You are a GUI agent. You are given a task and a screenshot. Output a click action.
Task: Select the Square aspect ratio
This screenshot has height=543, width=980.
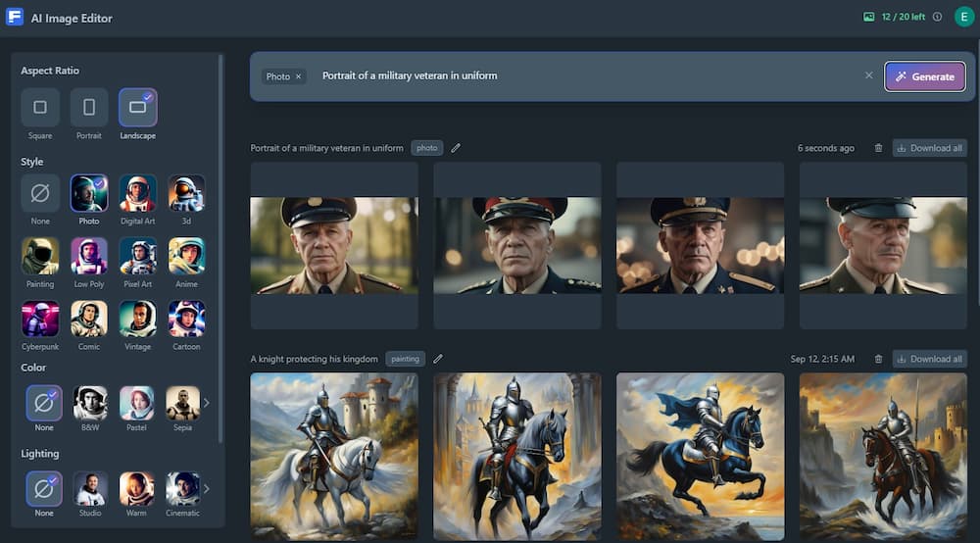40,108
